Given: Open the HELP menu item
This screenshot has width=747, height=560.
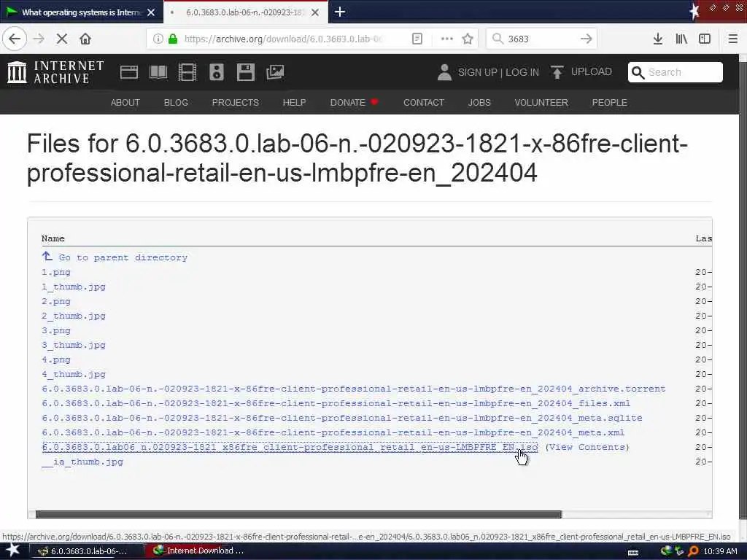Looking at the screenshot, I should click(x=295, y=102).
